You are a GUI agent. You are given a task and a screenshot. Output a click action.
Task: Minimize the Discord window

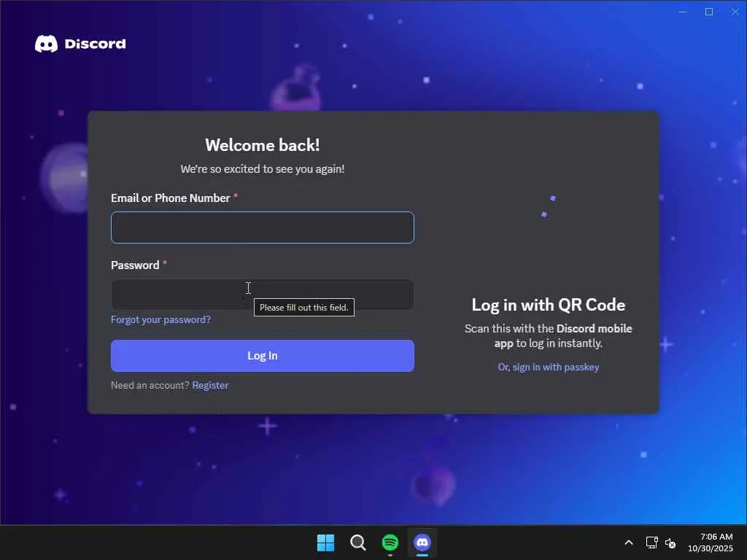[x=683, y=12]
